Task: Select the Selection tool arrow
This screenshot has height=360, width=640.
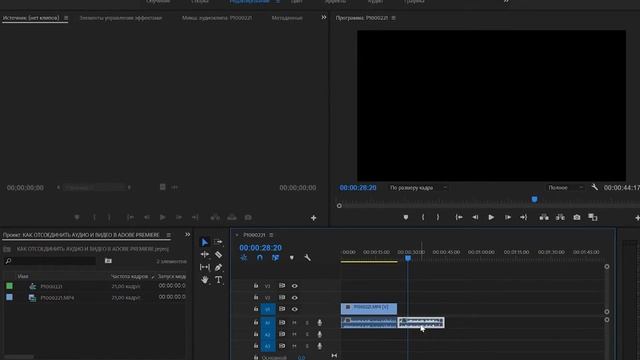Action: click(204, 242)
